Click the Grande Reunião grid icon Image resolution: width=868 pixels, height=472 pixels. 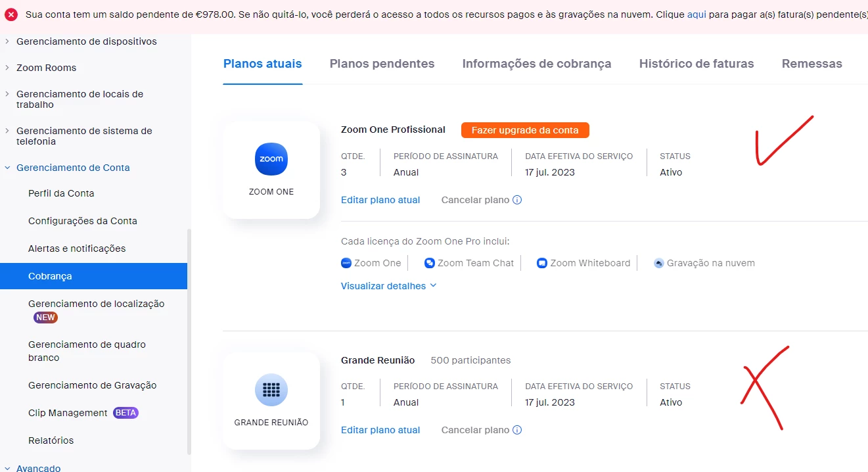(x=271, y=390)
